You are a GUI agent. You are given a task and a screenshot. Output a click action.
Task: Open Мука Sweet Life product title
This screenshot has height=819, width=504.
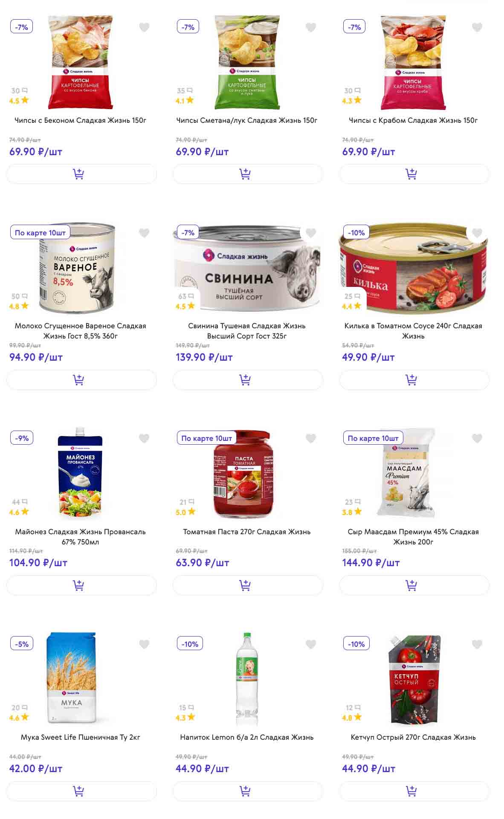tap(81, 737)
